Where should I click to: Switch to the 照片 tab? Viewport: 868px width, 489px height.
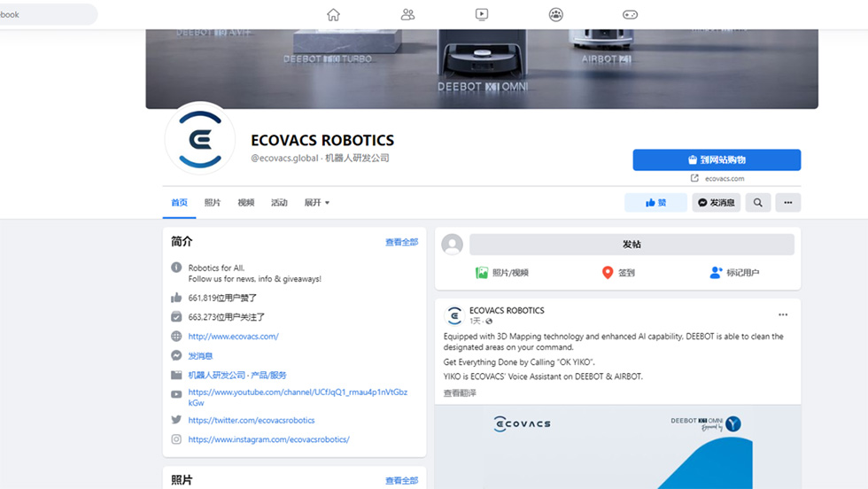(213, 203)
